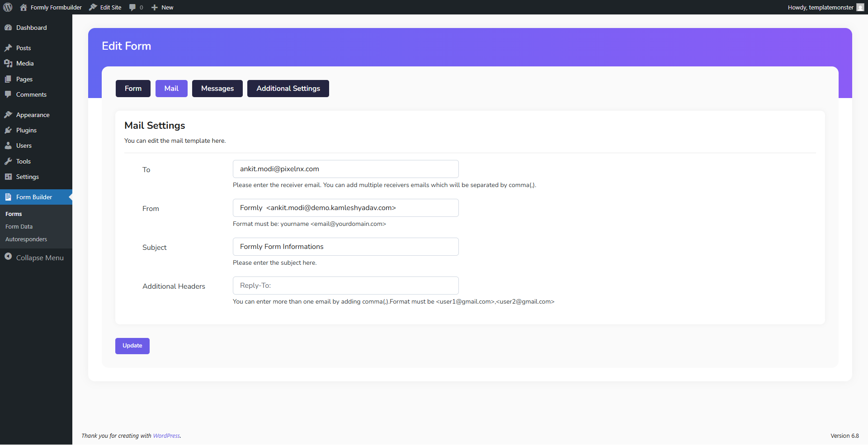Select Form Builder menu item

coord(36,197)
